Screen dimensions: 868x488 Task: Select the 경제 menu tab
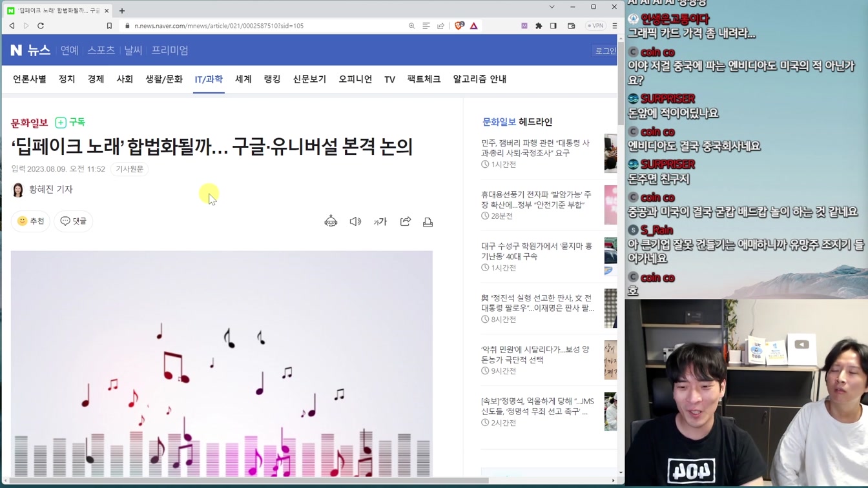[x=96, y=79]
